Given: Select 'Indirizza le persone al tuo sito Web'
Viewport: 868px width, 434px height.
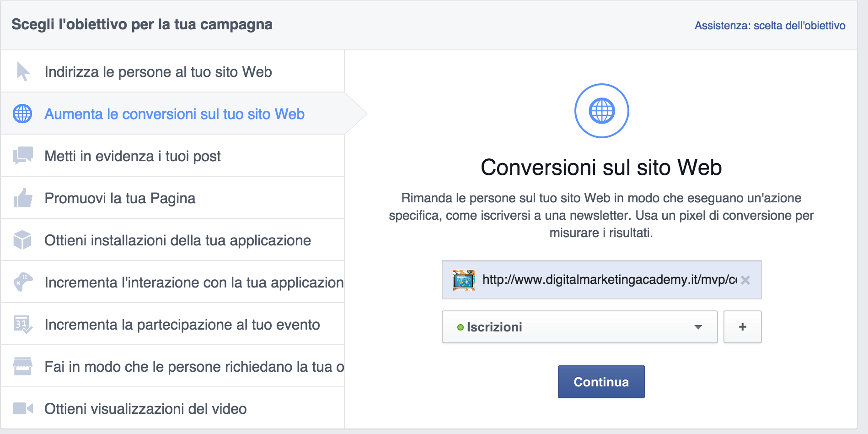Looking at the screenshot, I should [158, 72].
